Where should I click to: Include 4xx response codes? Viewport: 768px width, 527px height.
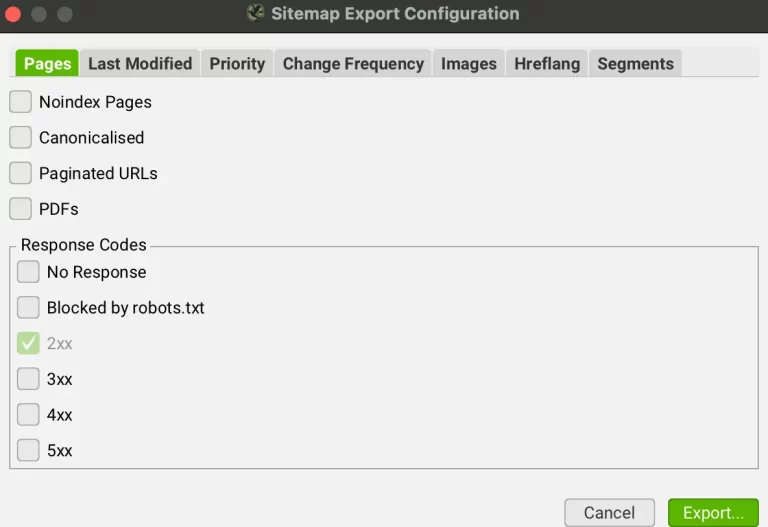click(x=29, y=415)
